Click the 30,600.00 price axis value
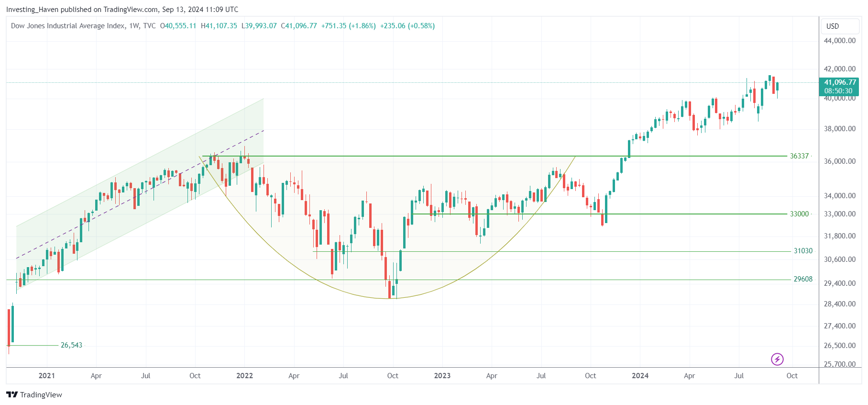The image size is (868, 405). pos(840,259)
